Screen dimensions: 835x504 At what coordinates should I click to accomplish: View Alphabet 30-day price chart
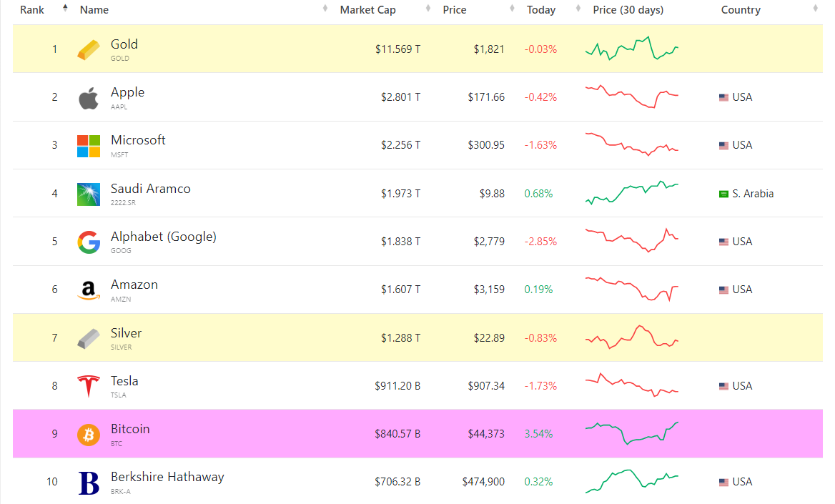(x=631, y=240)
